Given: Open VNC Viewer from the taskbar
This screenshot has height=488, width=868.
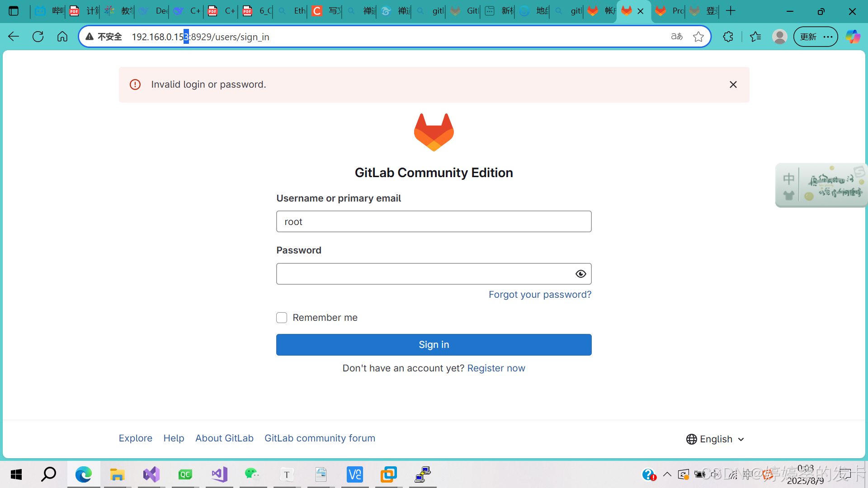Looking at the screenshot, I should 355,474.
